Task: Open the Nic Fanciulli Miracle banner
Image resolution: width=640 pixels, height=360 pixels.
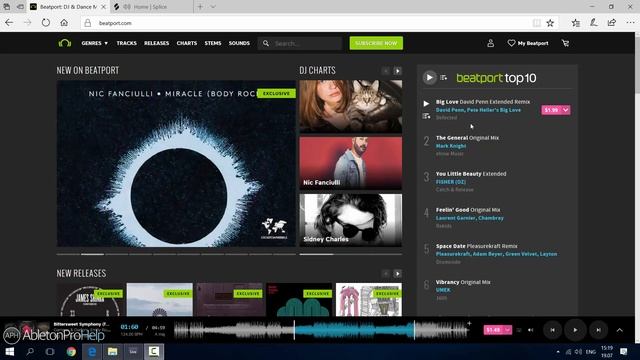Action: [176, 163]
